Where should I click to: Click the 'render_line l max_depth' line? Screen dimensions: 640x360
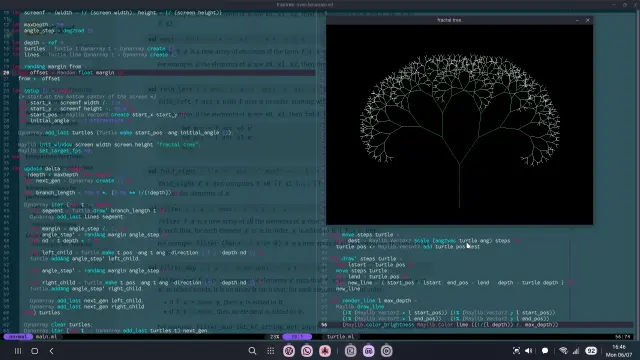click(x=373, y=300)
